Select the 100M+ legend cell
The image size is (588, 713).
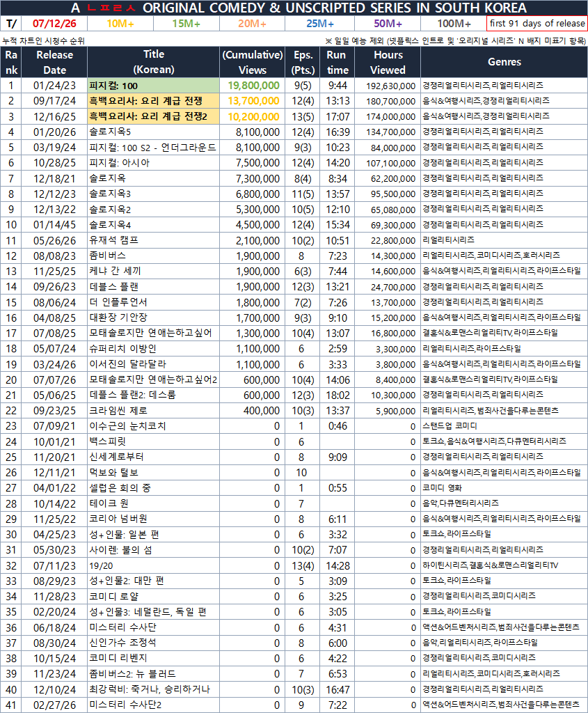pos(454,23)
